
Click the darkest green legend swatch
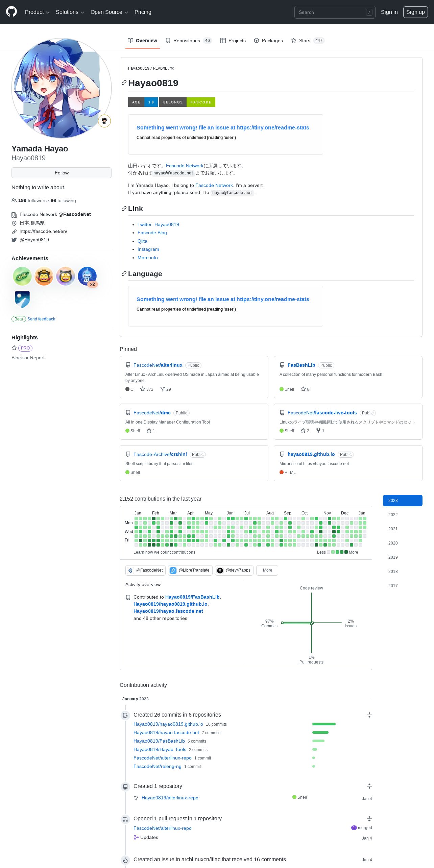point(346,552)
